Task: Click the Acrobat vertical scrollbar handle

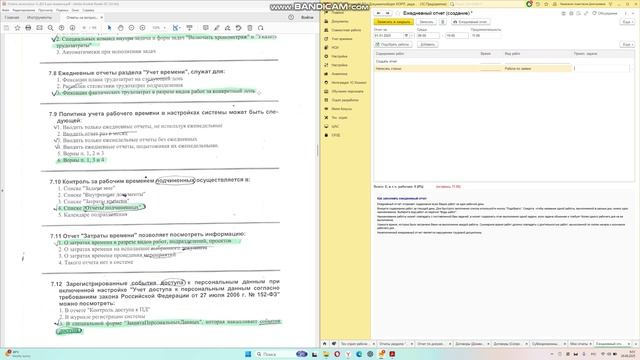Action: 317,150
